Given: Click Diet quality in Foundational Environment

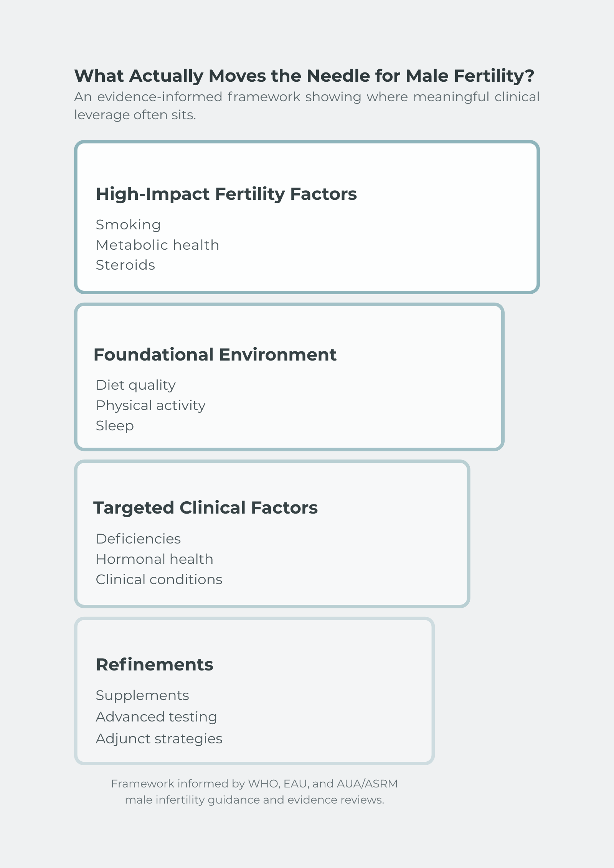Looking at the screenshot, I should pyautogui.click(x=136, y=385).
